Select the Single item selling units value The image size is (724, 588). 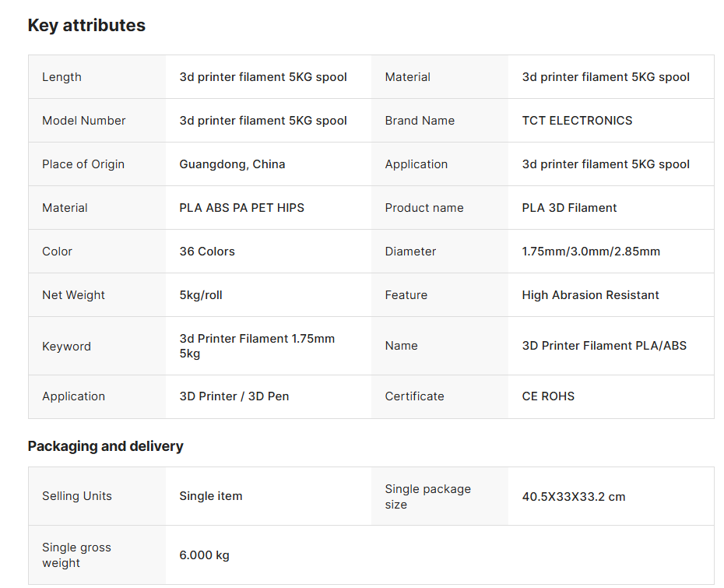point(210,496)
